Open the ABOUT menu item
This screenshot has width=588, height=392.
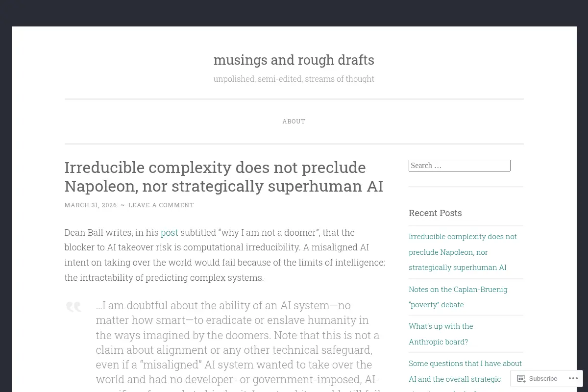(x=294, y=121)
